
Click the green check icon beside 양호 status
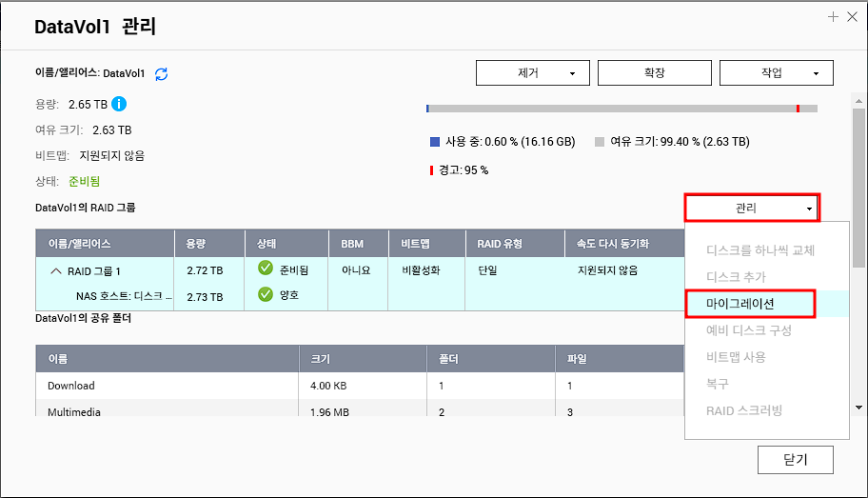(x=266, y=294)
